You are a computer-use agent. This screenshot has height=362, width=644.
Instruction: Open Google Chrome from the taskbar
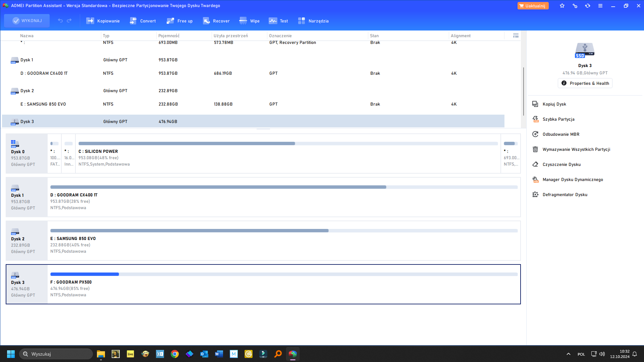coord(175,354)
